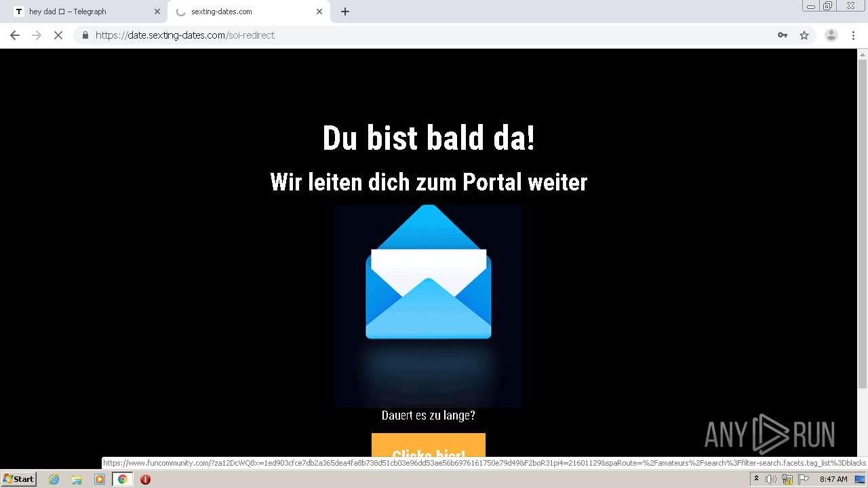Open the network tray icon

[787, 479]
